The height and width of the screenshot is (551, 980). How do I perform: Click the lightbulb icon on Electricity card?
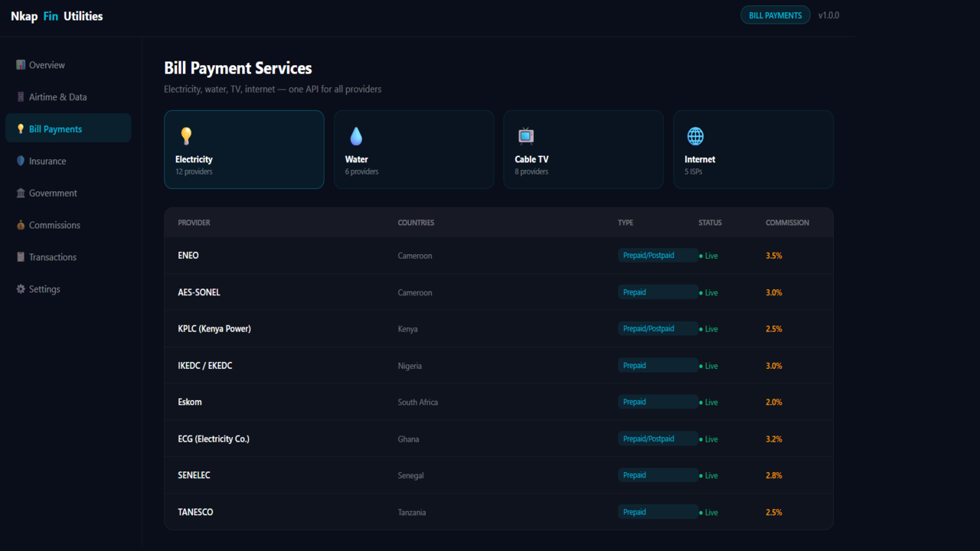pyautogui.click(x=185, y=136)
